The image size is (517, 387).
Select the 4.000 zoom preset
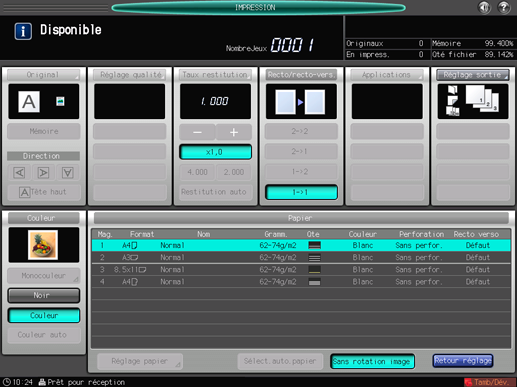click(197, 172)
